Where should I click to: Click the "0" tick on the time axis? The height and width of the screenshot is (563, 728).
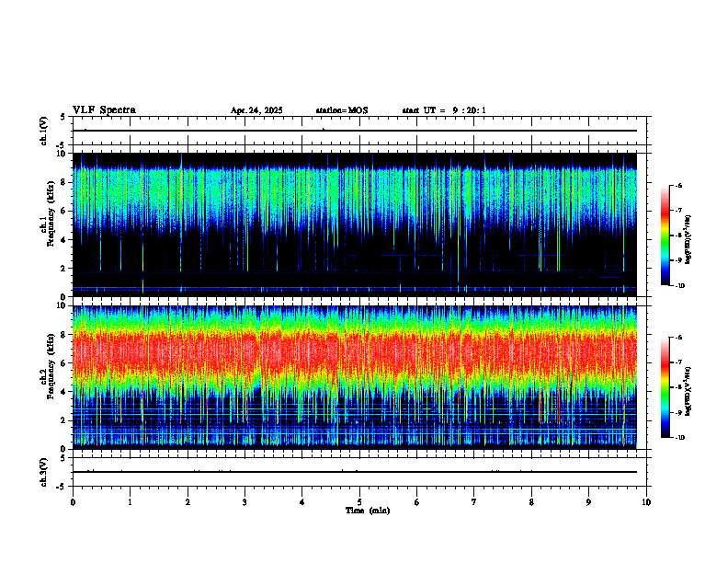(x=73, y=502)
